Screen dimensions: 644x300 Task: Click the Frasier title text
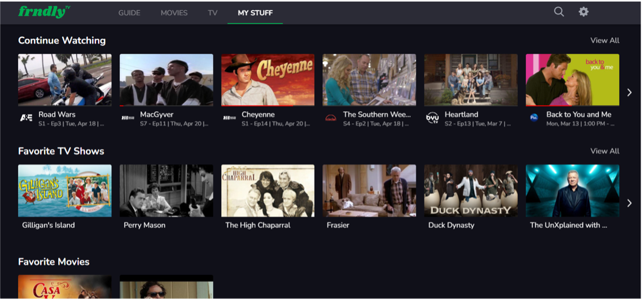338,225
